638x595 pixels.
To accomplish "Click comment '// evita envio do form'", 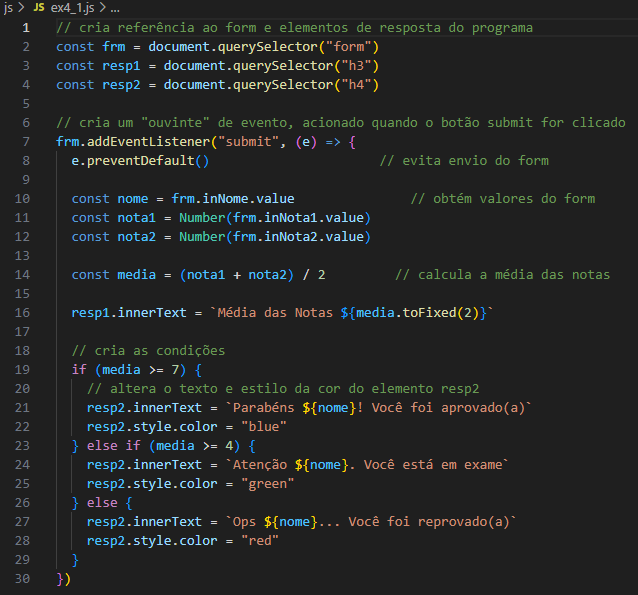I will coord(464,161).
